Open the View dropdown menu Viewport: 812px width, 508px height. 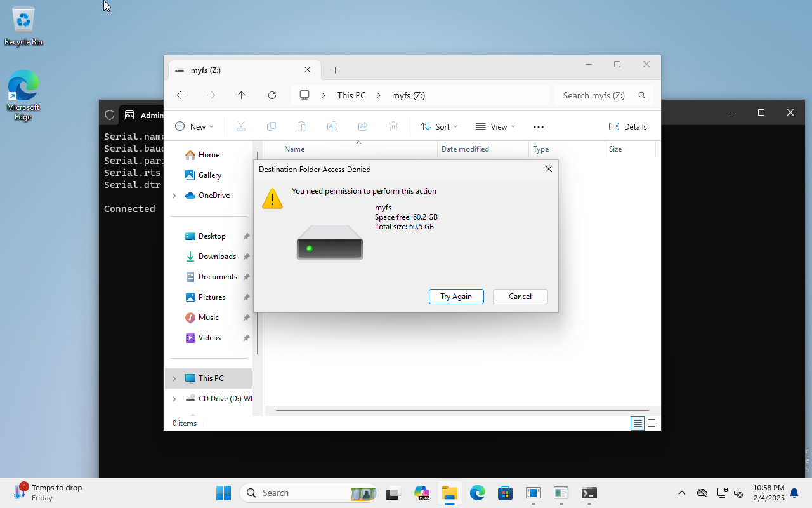pos(495,127)
